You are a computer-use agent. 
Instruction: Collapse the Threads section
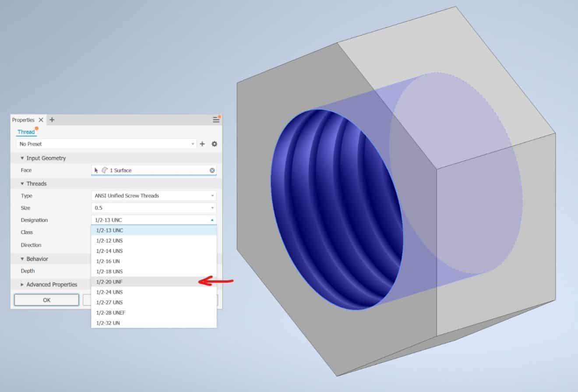tap(22, 184)
